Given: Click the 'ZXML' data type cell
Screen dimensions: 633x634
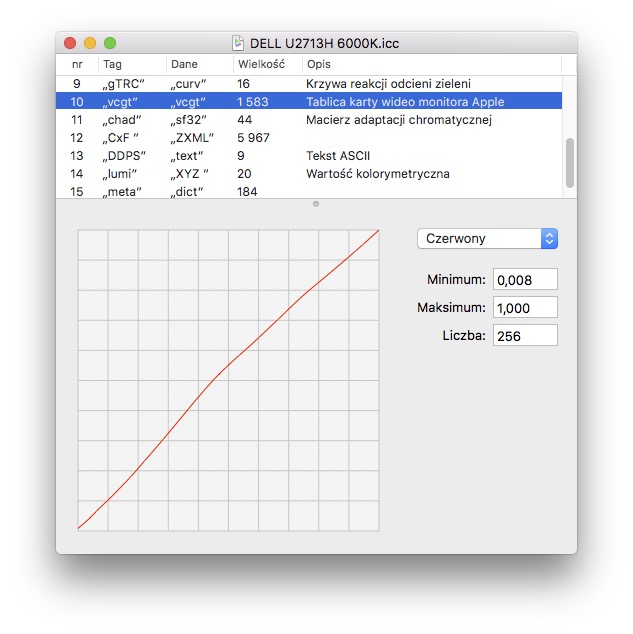Looking at the screenshot, I should (192, 138).
